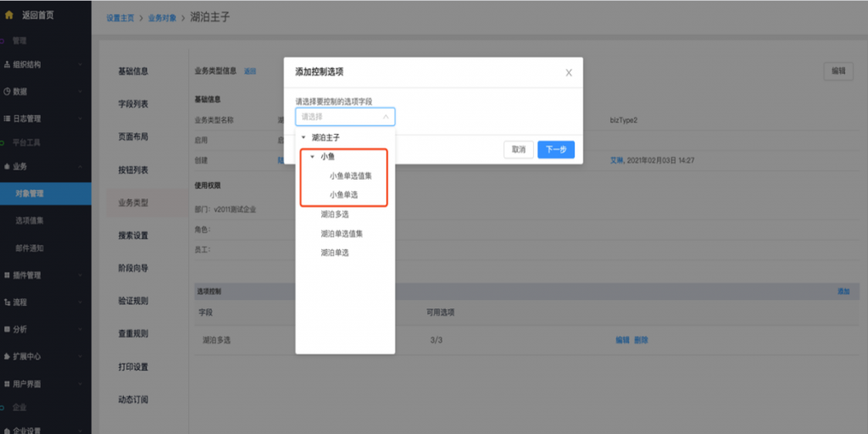
Task: Close the 添加控制选项 dialog with X
Action: click(568, 73)
